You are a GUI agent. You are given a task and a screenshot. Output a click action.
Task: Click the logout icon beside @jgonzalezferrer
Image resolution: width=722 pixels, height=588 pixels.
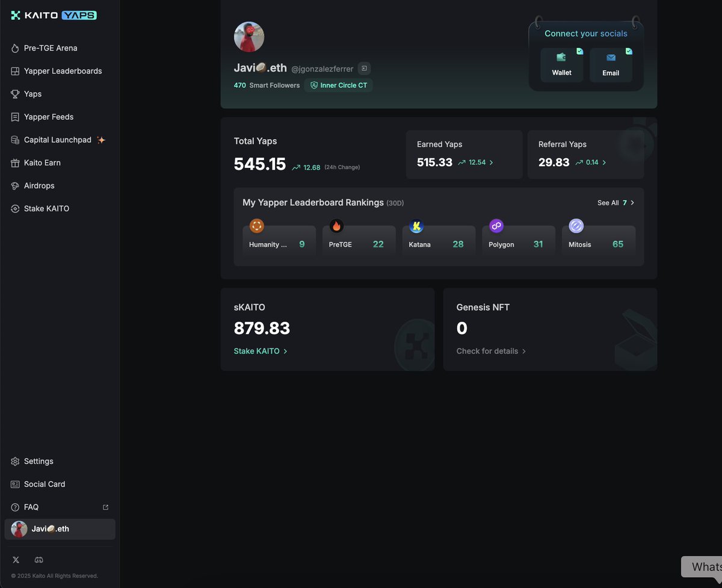point(364,69)
